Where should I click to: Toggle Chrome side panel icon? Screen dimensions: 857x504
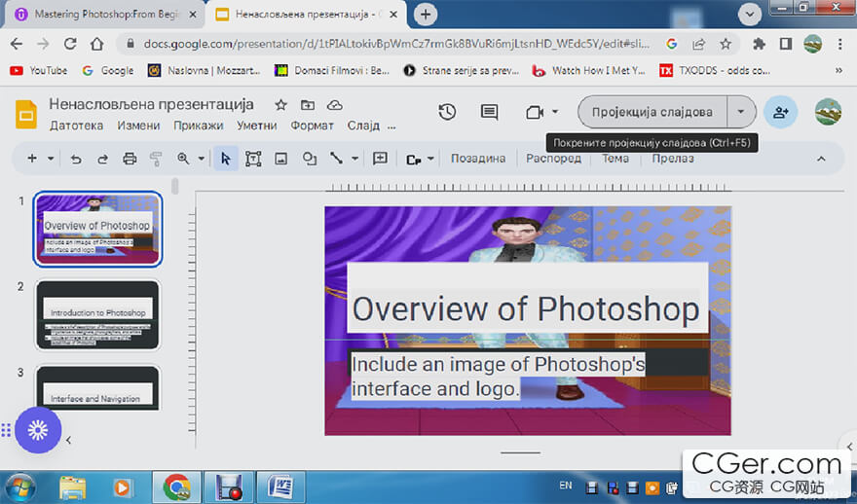pos(786,44)
